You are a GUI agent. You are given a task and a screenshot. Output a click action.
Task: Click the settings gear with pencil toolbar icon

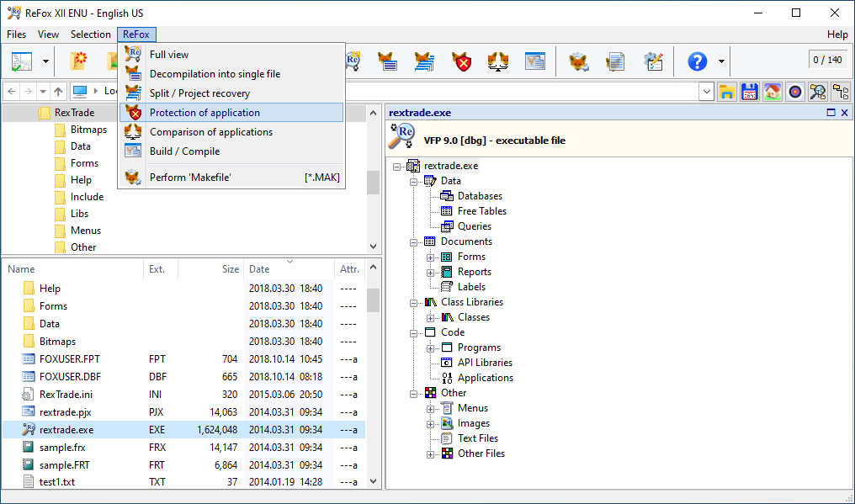(653, 61)
